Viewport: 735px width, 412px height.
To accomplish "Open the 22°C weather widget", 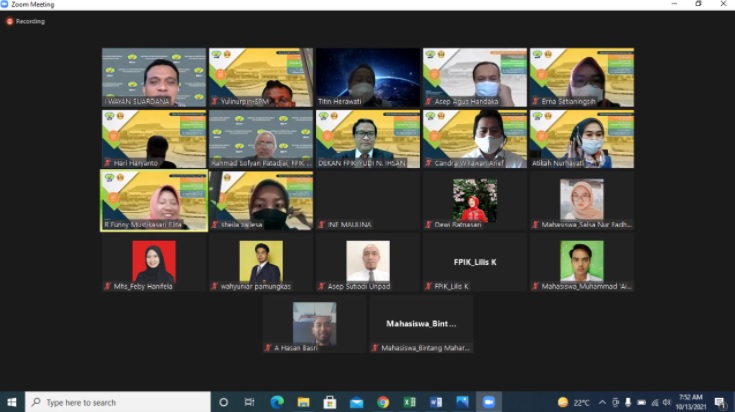I will (x=572, y=402).
